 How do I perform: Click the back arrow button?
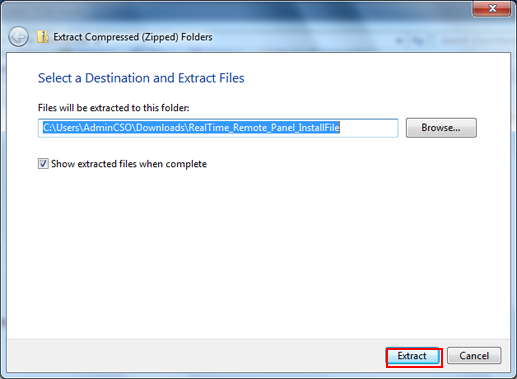(18, 37)
